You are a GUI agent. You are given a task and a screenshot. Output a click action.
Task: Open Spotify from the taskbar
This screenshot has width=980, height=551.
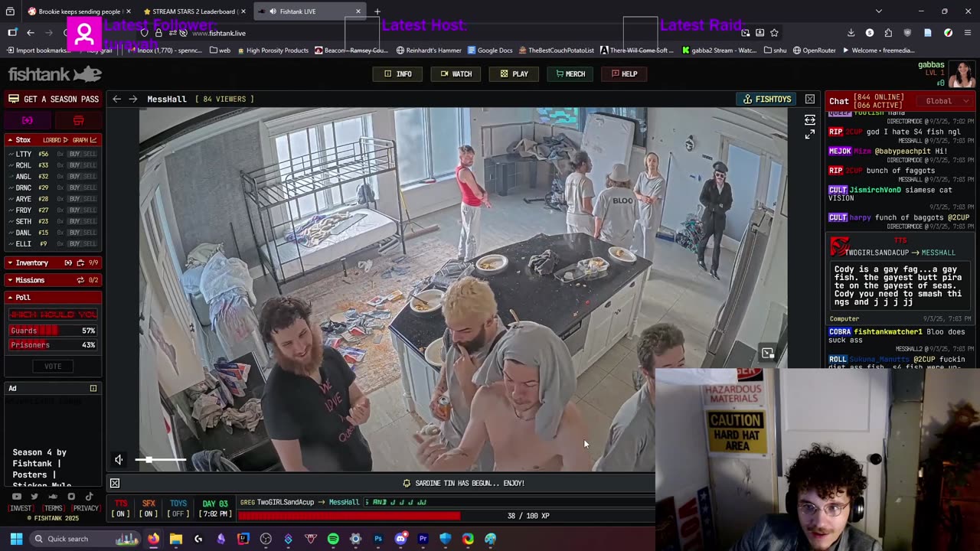click(333, 539)
